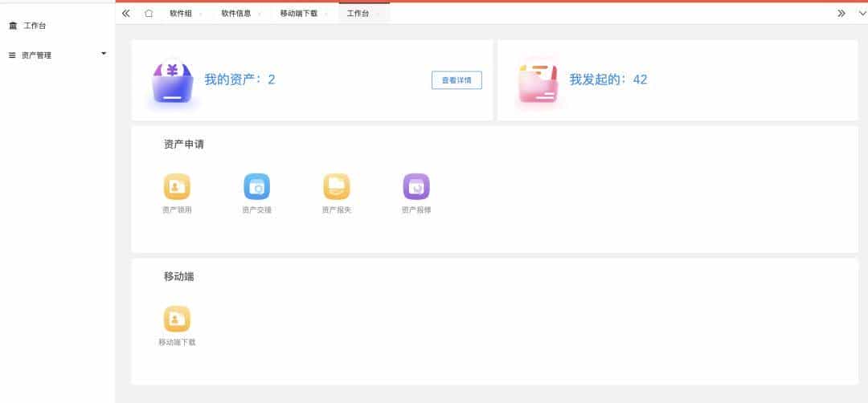Image resolution: width=868 pixels, height=403 pixels.
Task: Open the 移动端下载 icon in 移动端 section
Action: [177, 319]
